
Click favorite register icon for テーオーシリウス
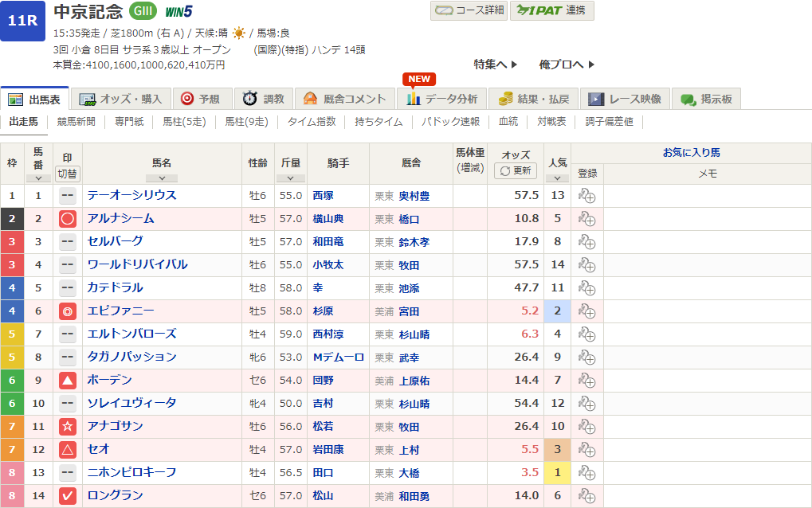[586, 196]
